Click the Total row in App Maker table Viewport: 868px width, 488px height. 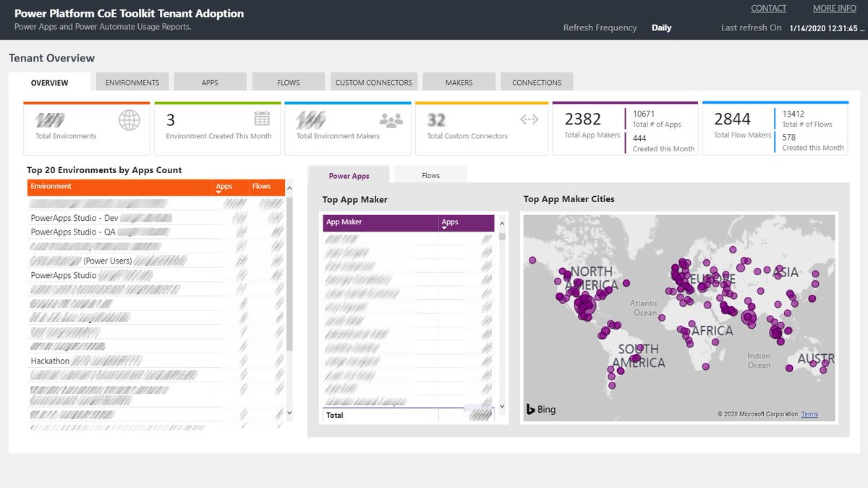click(409, 416)
